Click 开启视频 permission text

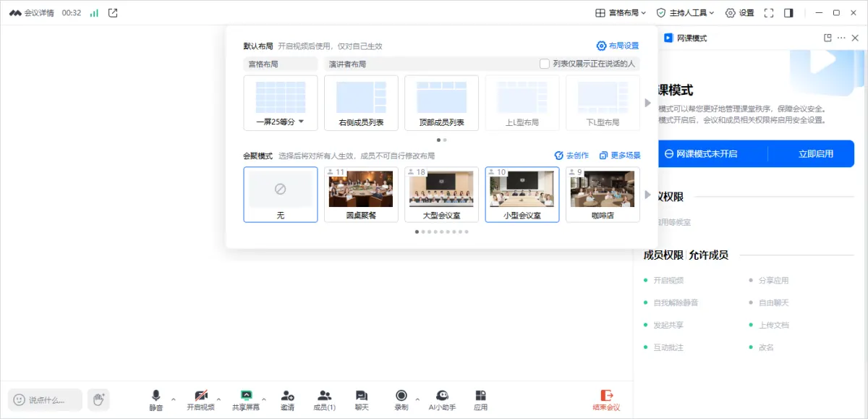pos(668,280)
